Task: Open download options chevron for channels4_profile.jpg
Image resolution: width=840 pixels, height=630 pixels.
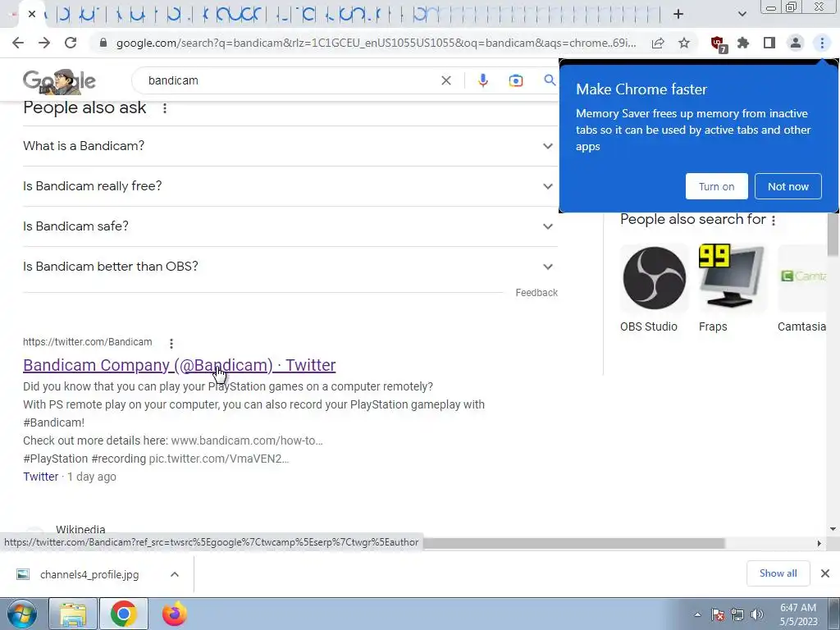Action: point(175,574)
